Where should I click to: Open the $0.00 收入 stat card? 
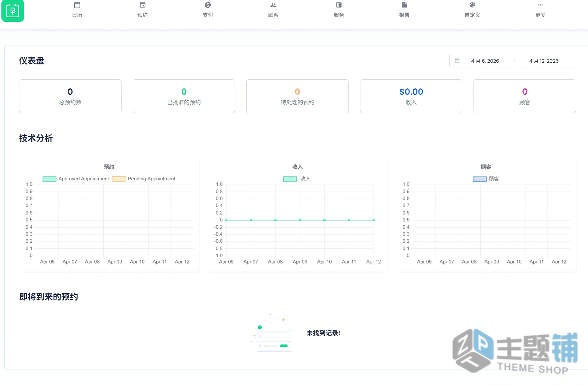411,96
